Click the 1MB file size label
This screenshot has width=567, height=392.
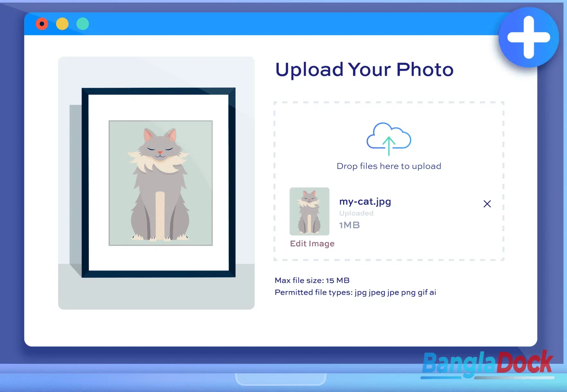pyautogui.click(x=350, y=225)
